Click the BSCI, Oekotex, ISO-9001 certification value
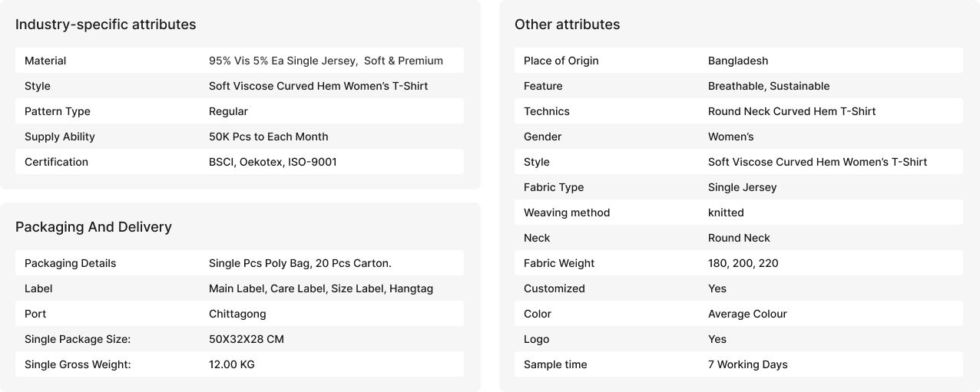This screenshot has height=392, width=980. pyautogui.click(x=273, y=162)
